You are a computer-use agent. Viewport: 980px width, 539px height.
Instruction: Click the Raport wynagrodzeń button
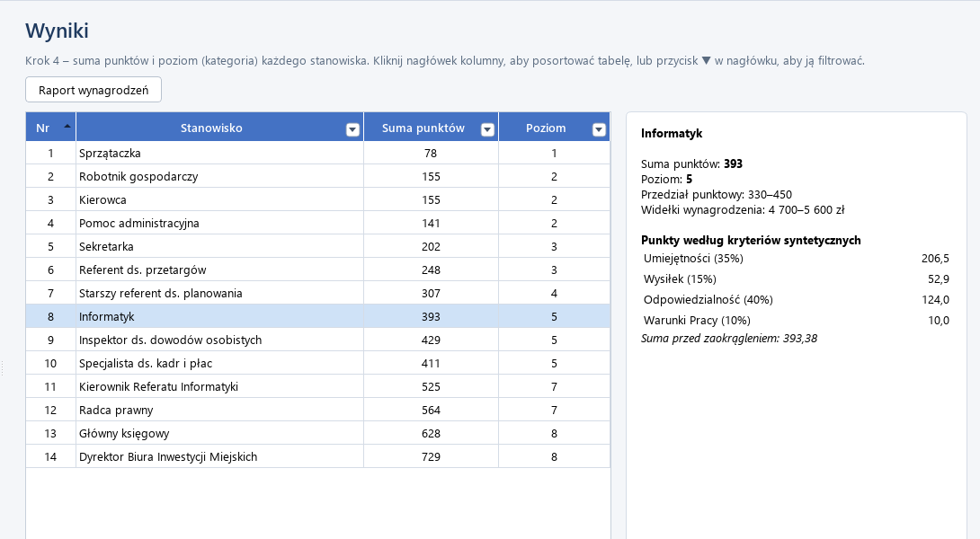pyautogui.click(x=94, y=90)
